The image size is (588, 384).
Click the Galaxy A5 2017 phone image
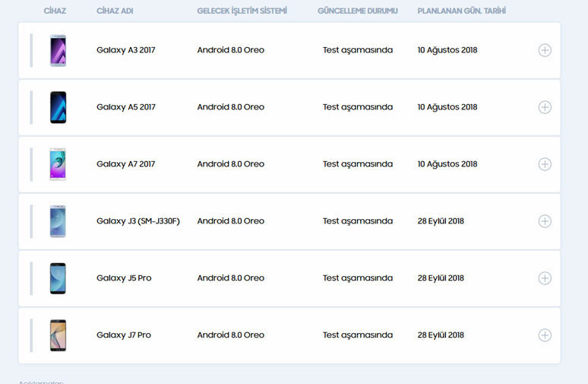58,107
